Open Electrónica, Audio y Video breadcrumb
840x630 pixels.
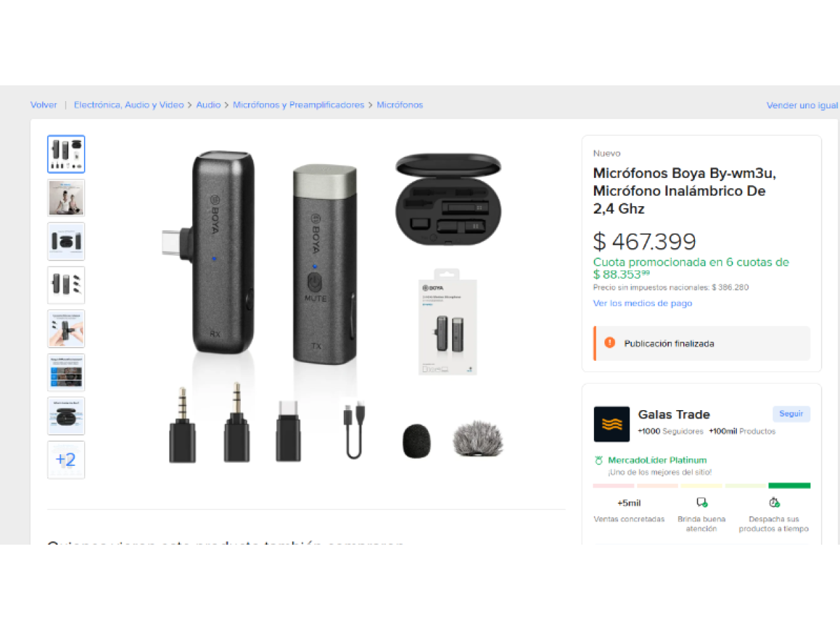129,105
